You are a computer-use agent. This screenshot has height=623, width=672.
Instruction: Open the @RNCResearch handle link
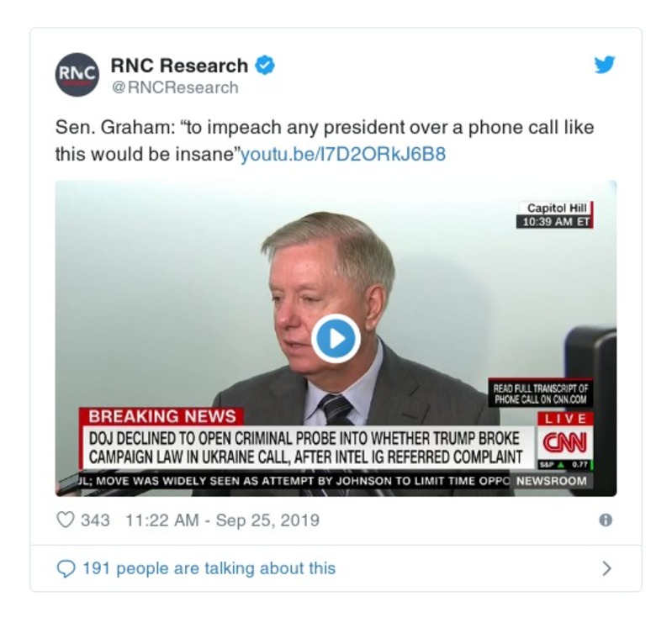tap(174, 87)
